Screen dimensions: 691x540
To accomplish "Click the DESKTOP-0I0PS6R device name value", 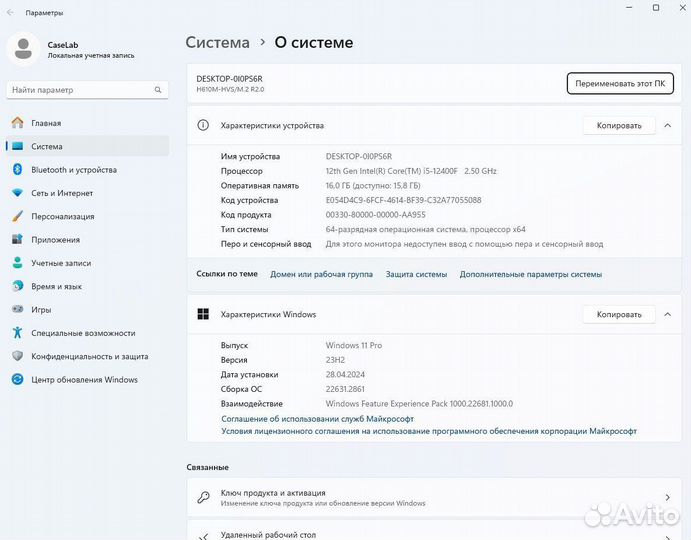I will tap(359, 156).
